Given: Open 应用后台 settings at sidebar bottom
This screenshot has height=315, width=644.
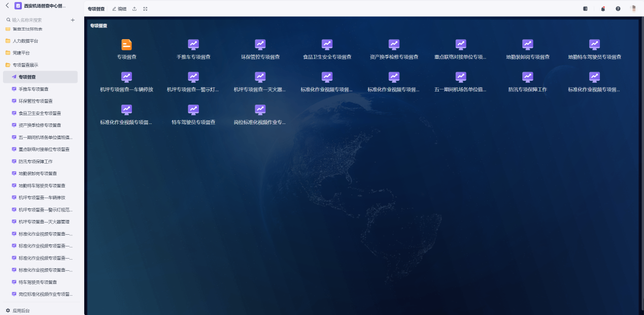Looking at the screenshot, I should tap(18, 310).
